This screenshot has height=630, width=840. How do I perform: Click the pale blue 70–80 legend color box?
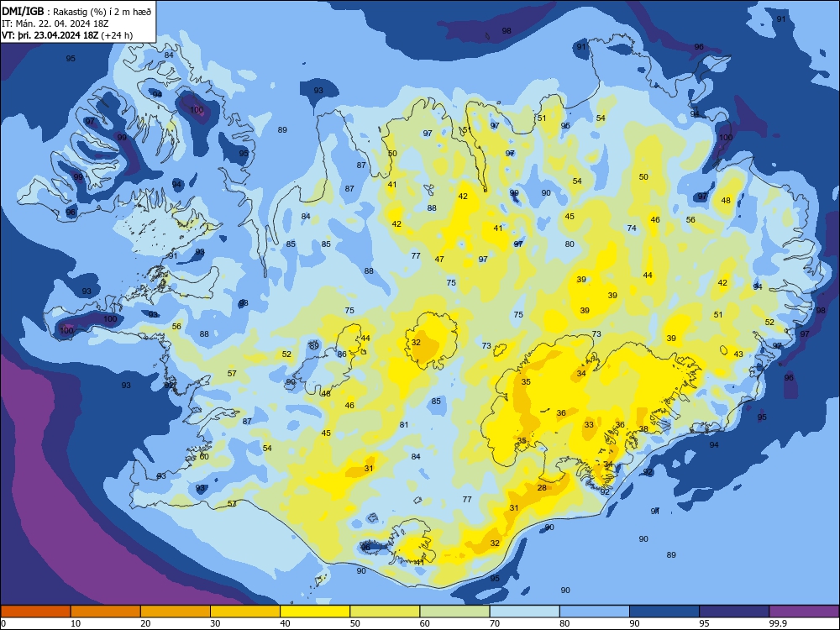(x=525, y=612)
